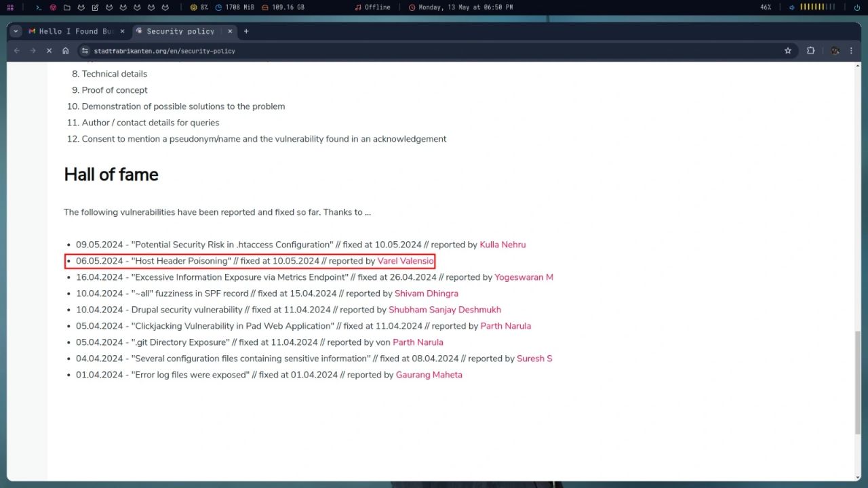Open the terminal icon in top panel
This screenshot has width=868, height=488.
[39, 7]
